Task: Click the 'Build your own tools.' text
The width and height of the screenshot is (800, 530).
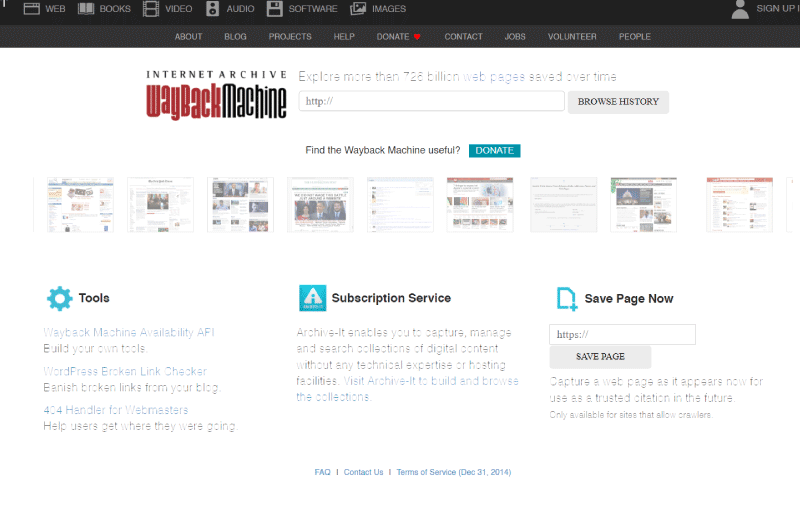Action: [95, 349]
